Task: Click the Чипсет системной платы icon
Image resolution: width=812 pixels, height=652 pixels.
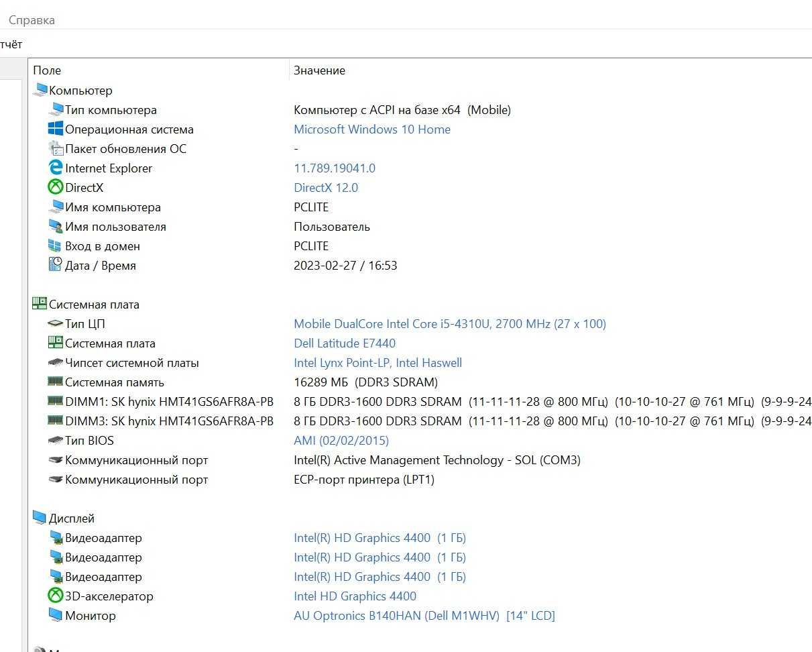Action: click(56, 362)
